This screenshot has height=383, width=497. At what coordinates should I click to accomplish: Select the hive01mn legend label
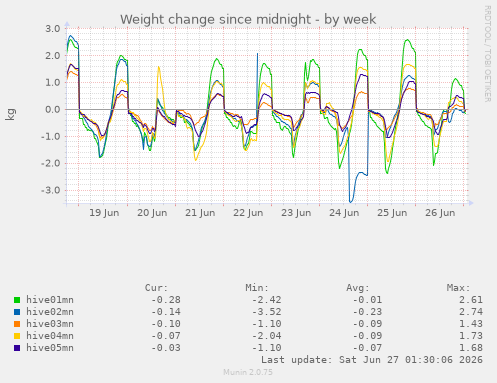[50, 300]
